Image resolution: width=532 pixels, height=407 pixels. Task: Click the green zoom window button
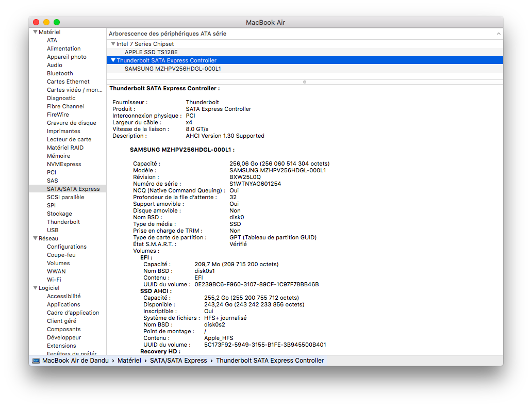[57, 22]
